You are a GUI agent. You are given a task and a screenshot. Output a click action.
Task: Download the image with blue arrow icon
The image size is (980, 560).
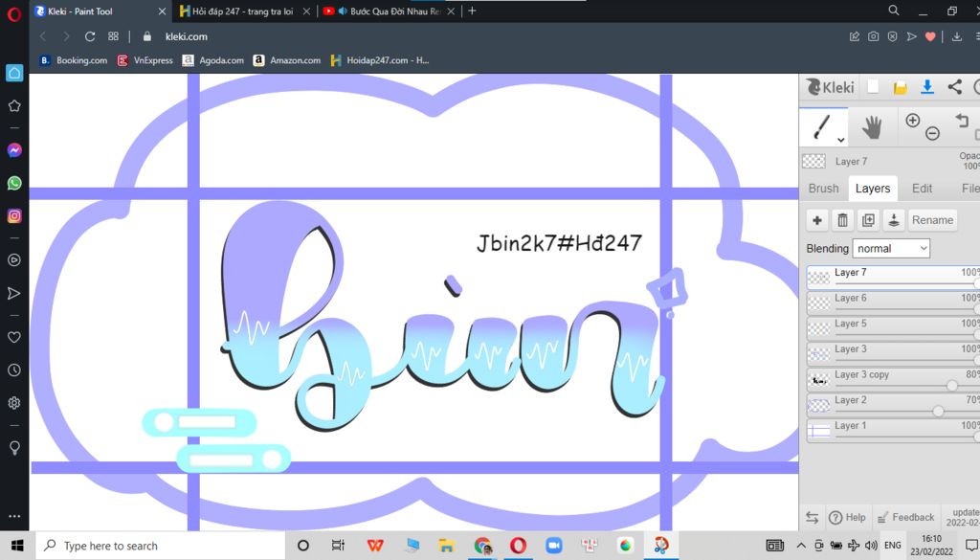pos(927,87)
